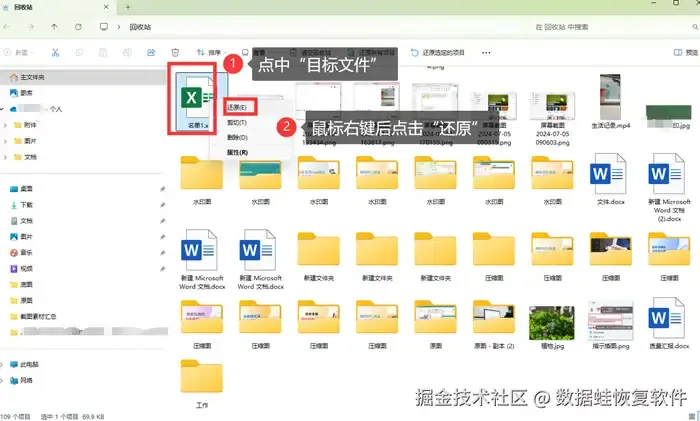Expand the 此电脑 node
The height and width of the screenshot is (421, 700).
coord(2,365)
